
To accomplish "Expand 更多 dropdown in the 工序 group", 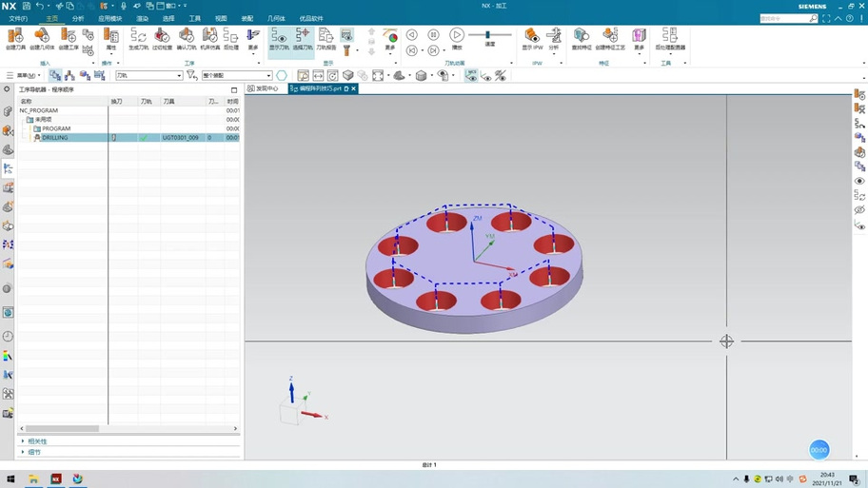I will (253, 40).
